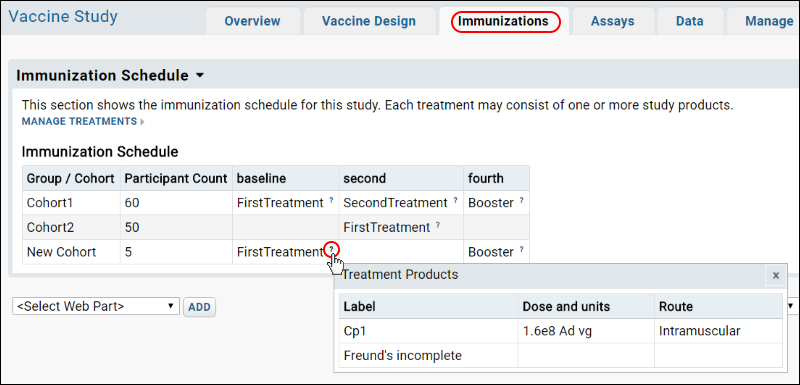Close the Treatment Products popup
This screenshot has width=800, height=385.
pyautogui.click(x=776, y=275)
